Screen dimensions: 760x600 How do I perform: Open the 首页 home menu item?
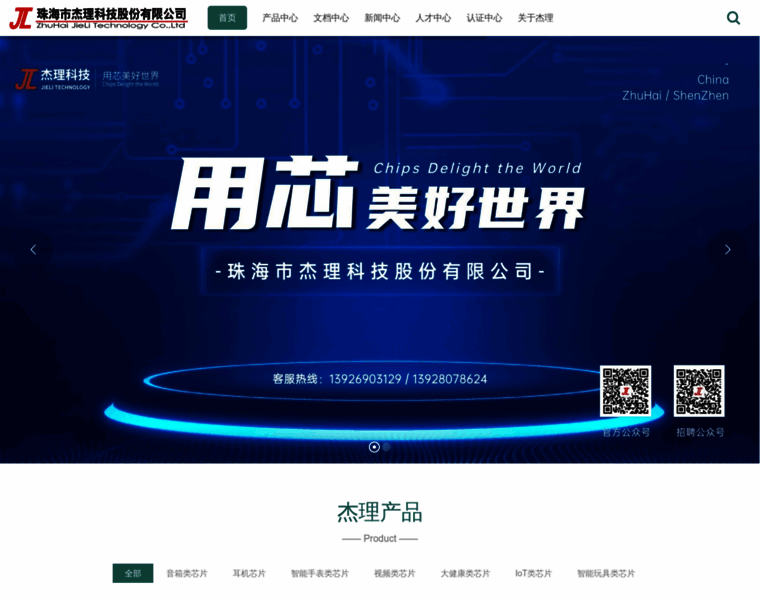227,18
